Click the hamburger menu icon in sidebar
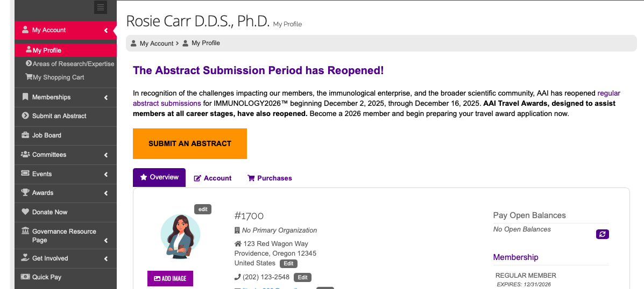 (101, 7)
